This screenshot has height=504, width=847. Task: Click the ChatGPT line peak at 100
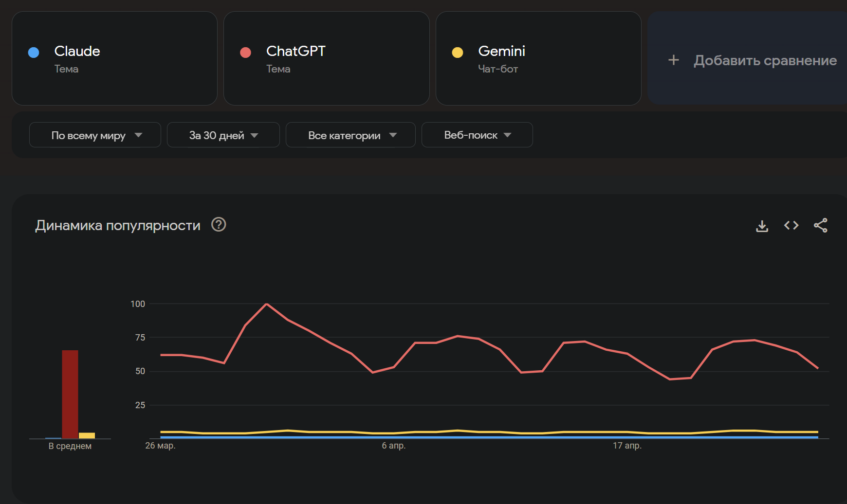(266, 304)
